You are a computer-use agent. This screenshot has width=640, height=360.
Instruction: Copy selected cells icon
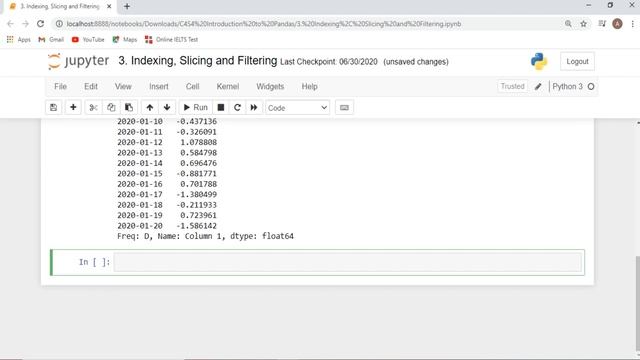click(111, 108)
